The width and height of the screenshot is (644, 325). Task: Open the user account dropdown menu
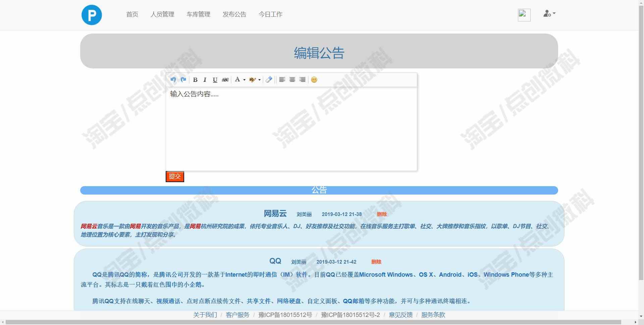(549, 14)
